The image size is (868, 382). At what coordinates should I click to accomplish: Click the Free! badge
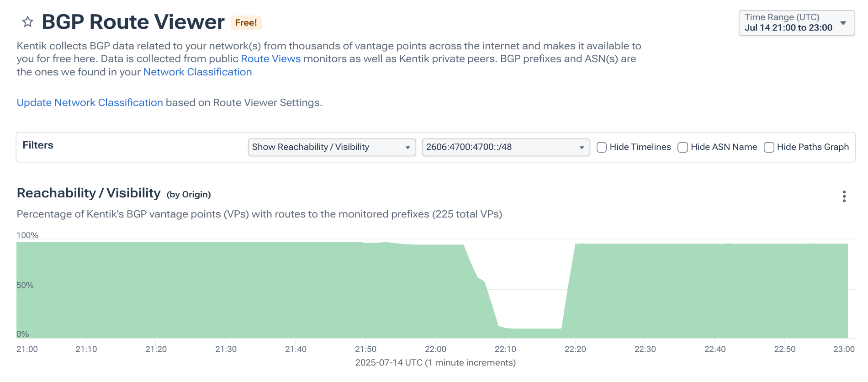(x=246, y=23)
